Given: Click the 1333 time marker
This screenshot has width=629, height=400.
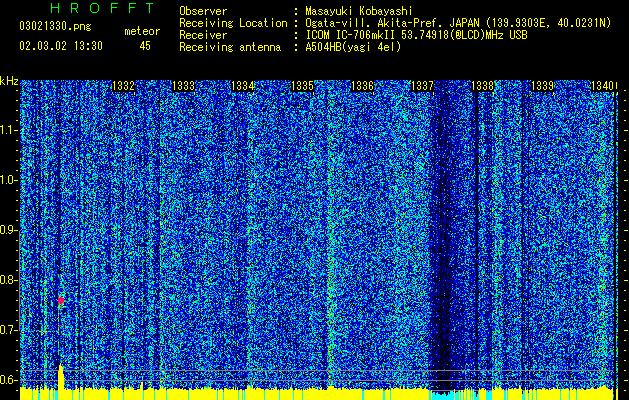Looking at the screenshot, I should pyautogui.click(x=183, y=86).
